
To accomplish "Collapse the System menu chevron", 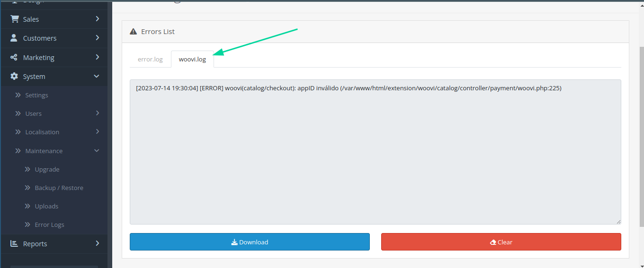I will pyautogui.click(x=97, y=76).
